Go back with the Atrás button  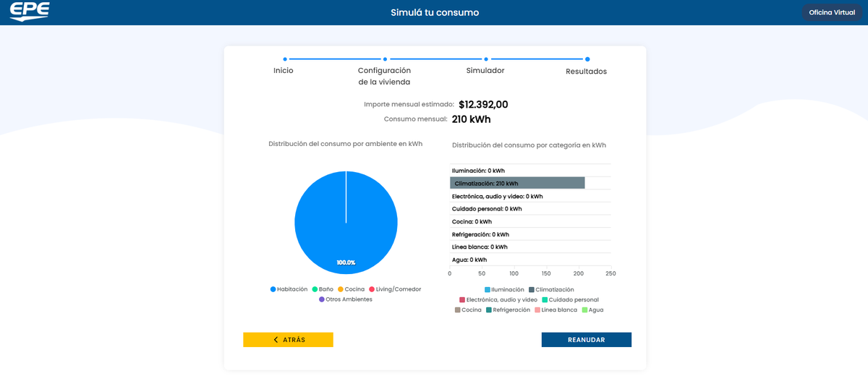coord(288,340)
